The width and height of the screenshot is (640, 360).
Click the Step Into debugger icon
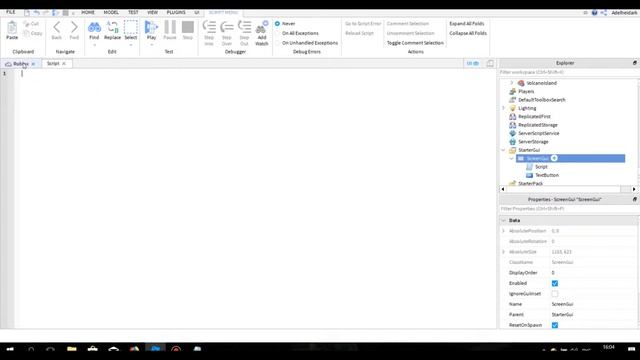tap(209, 27)
